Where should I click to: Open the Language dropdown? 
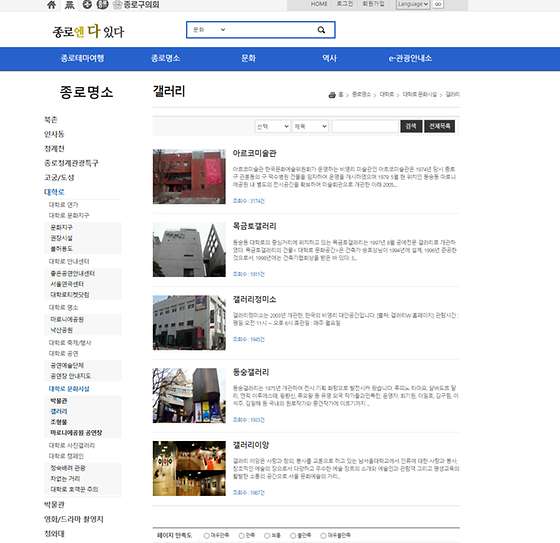[412, 4]
